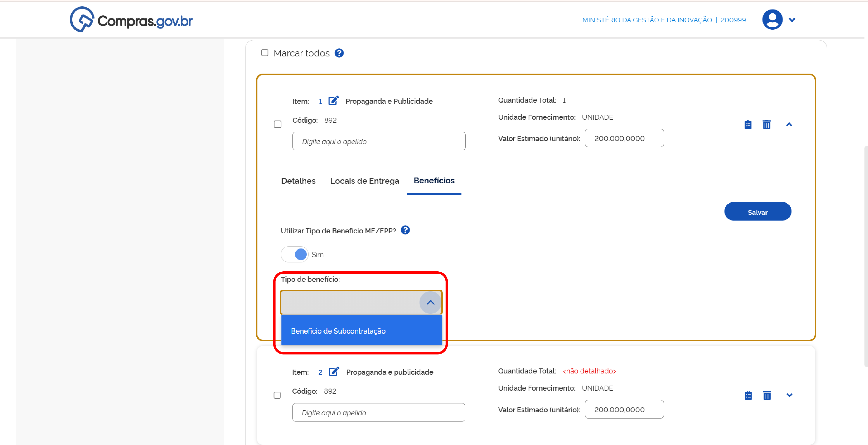Edit item 2 with pencil icon
The height and width of the screenshot is (445, 868).
[334, 371]
